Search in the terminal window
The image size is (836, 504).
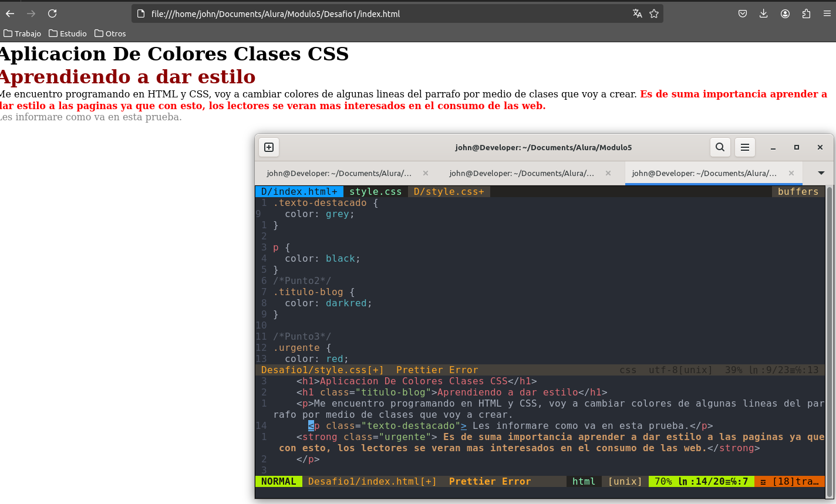(x=720, y=147)
